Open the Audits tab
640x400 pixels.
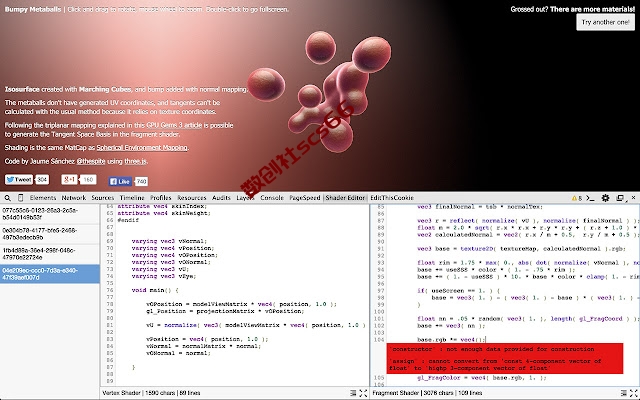(x=221, y=198)
